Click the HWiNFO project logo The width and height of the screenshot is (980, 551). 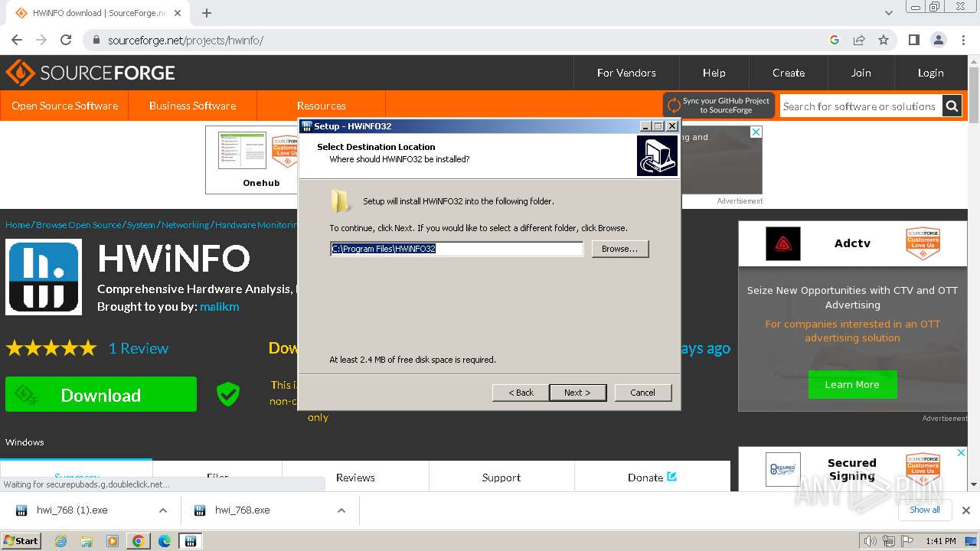44,277
